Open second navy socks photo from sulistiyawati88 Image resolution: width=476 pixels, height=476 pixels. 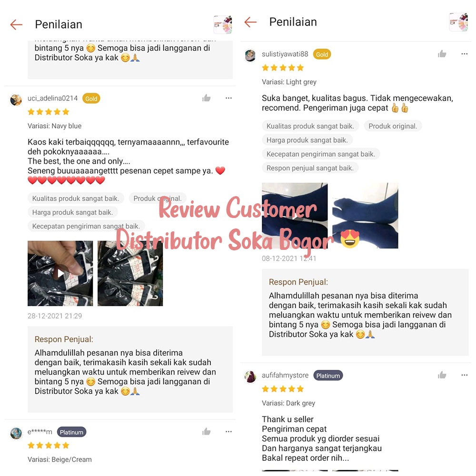(x=365, y=216)
